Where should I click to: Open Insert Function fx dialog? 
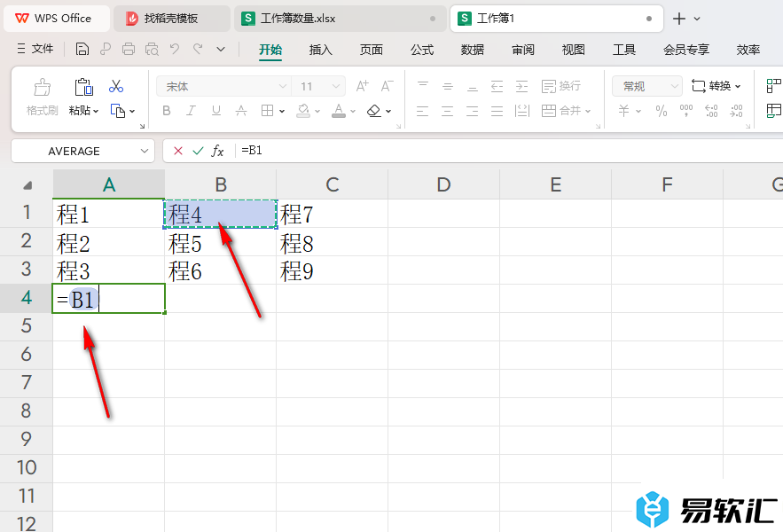pos(217,151)
